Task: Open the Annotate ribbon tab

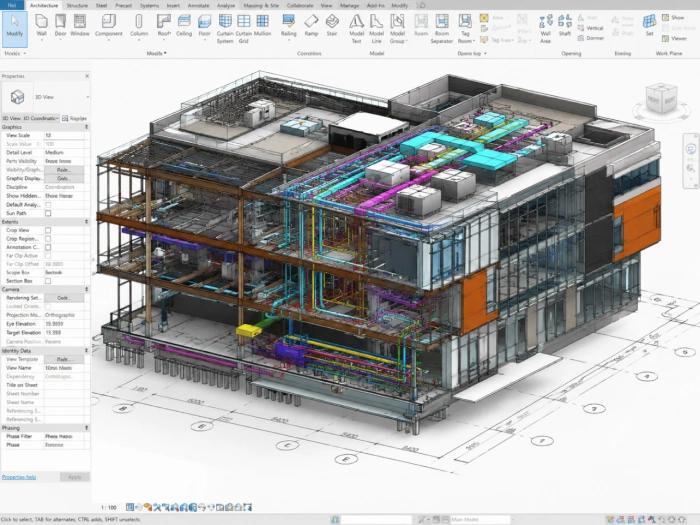Action: pos(199,5)
